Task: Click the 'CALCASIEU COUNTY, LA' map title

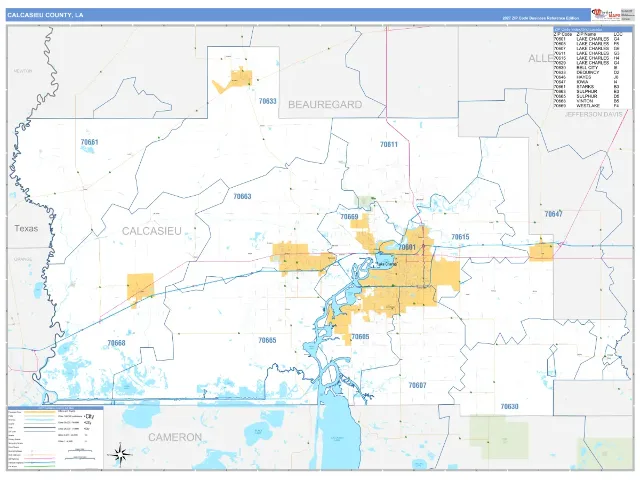Action: [45, 15]
